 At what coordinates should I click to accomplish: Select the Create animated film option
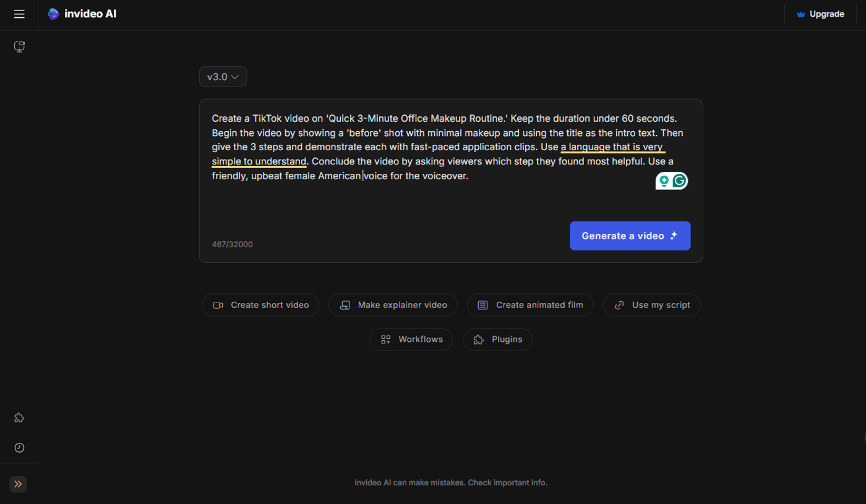[530, 305]
